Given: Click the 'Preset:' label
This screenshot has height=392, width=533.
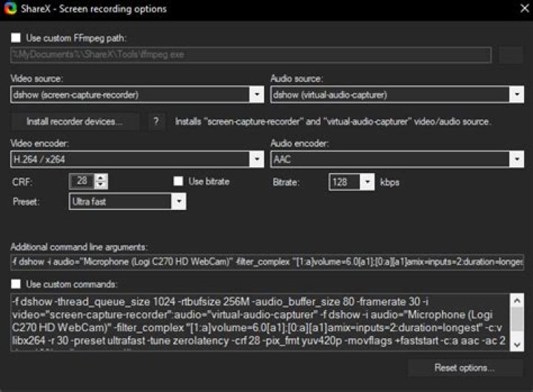Looking at the screenshot, I should point(26,202).
